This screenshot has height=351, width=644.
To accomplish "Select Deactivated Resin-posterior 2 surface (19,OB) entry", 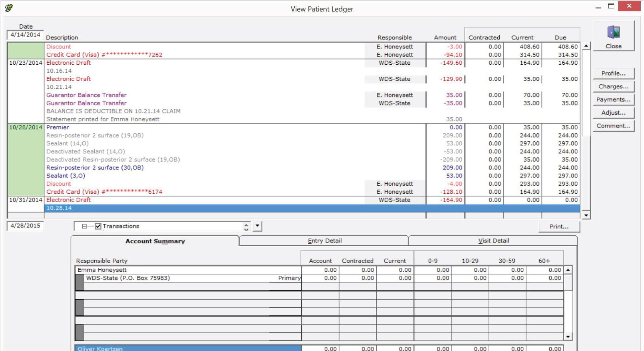I will [312, 160].
